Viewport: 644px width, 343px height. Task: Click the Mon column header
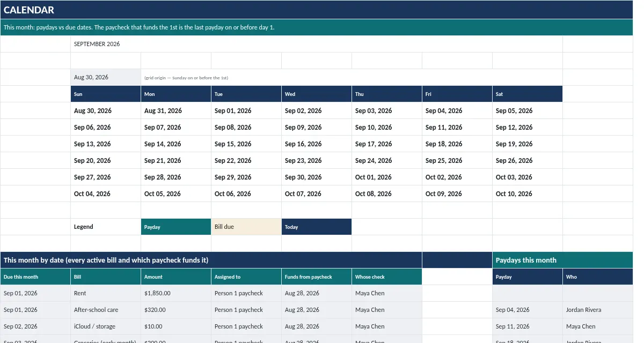[176, 94]
